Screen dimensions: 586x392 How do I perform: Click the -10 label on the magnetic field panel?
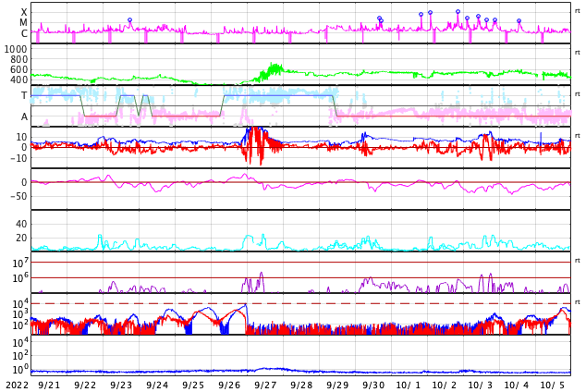pos(19,158)
